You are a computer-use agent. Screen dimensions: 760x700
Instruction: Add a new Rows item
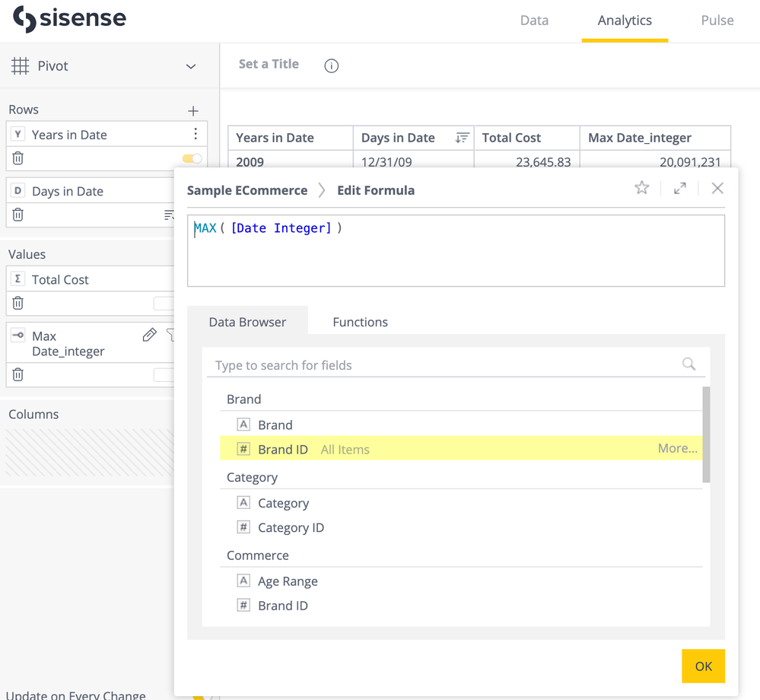pos(193,110)
